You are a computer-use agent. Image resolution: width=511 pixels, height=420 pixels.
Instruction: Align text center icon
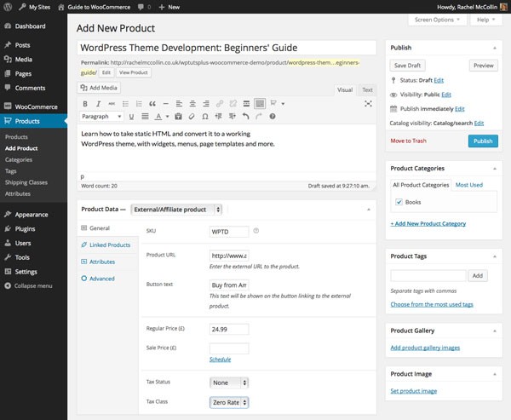tap(192, 104)
